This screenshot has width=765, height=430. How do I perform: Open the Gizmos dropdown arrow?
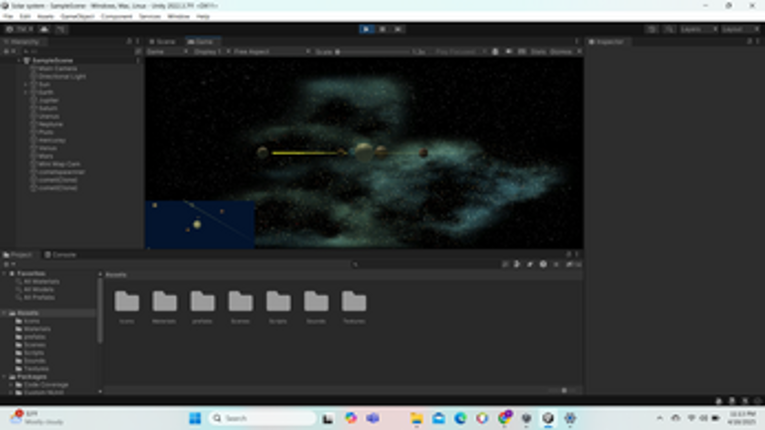pyautogui.click(x=579, y=52)
